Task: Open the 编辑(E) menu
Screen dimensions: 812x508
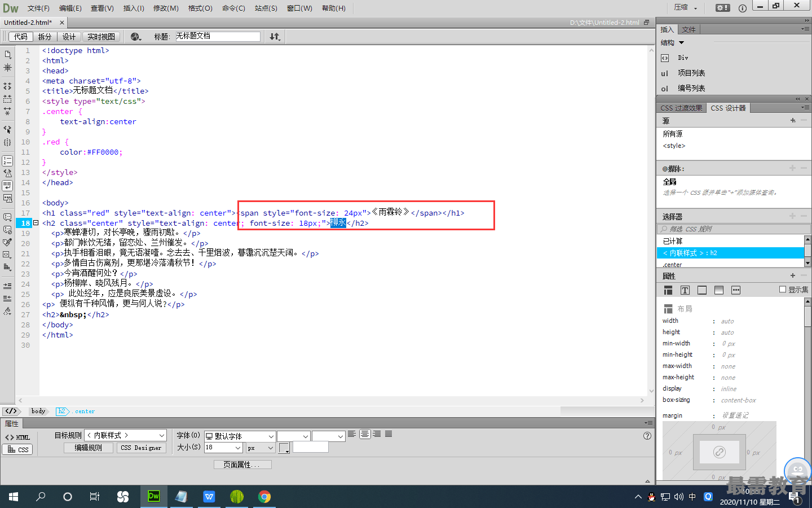Action: point(70,8)
